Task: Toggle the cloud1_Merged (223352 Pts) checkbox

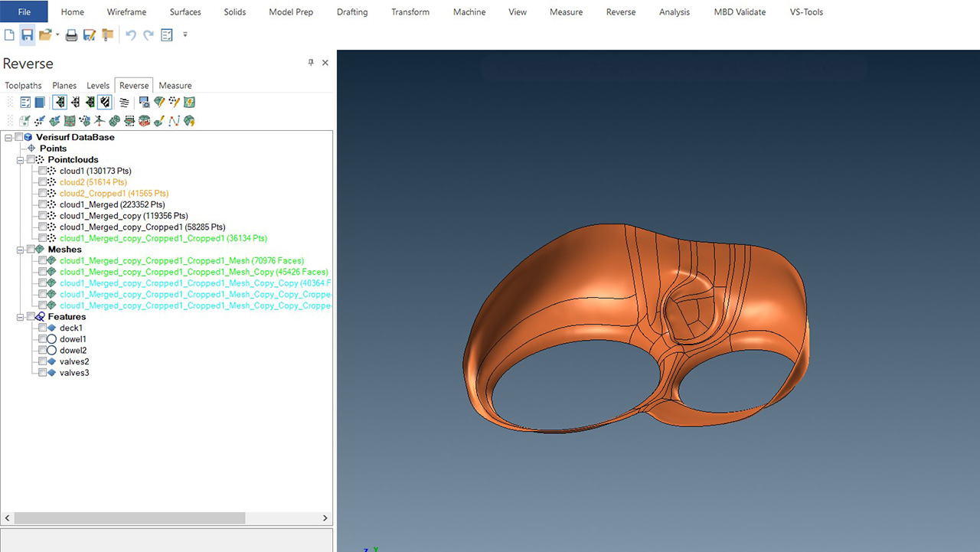Action: tap(43, 204)
